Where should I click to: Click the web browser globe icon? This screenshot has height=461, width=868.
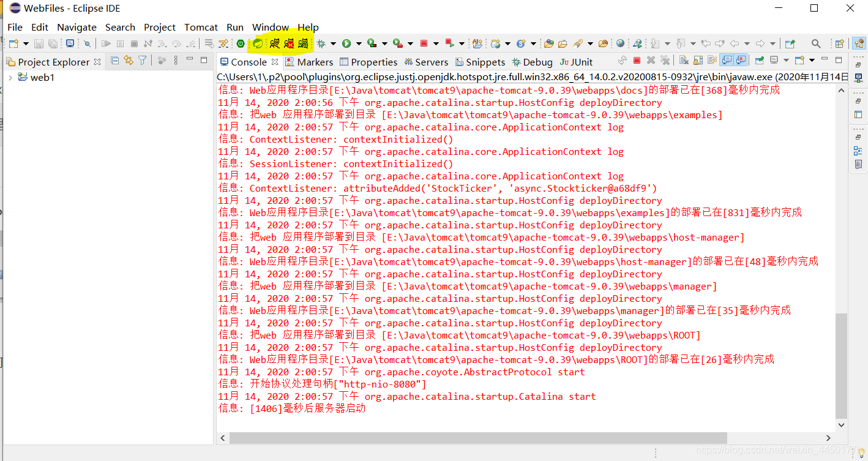click(x=620, y=43)
